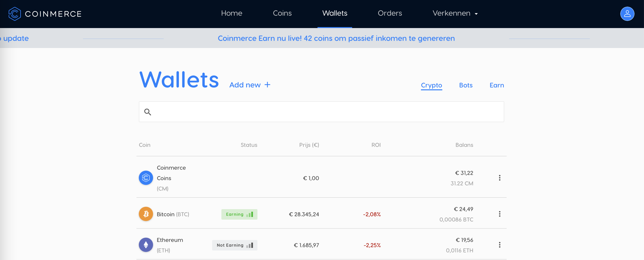Select the Wallets menu item
The width and height of the screenshot is (644, 260).
pos(335,13)
